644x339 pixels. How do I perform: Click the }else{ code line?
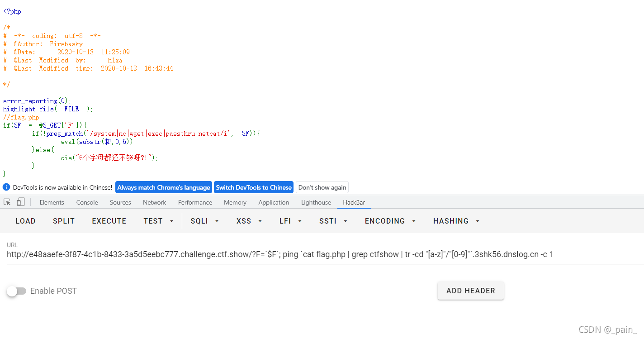(x=43, y=150)
